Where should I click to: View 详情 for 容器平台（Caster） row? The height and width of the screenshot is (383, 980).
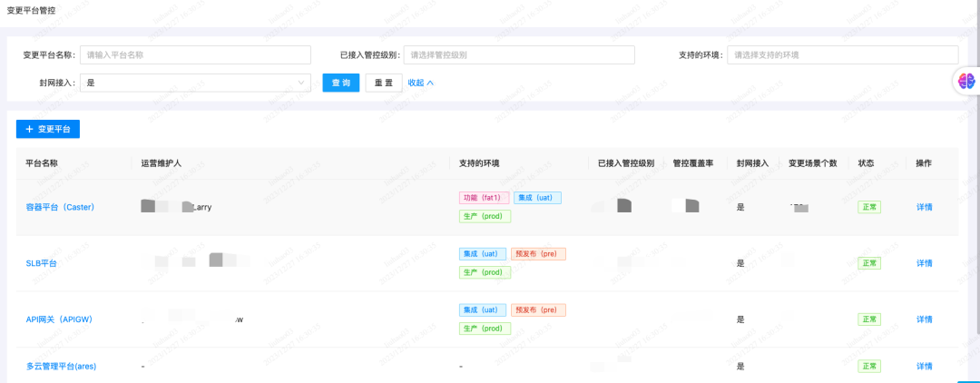(x=925, y=207)
